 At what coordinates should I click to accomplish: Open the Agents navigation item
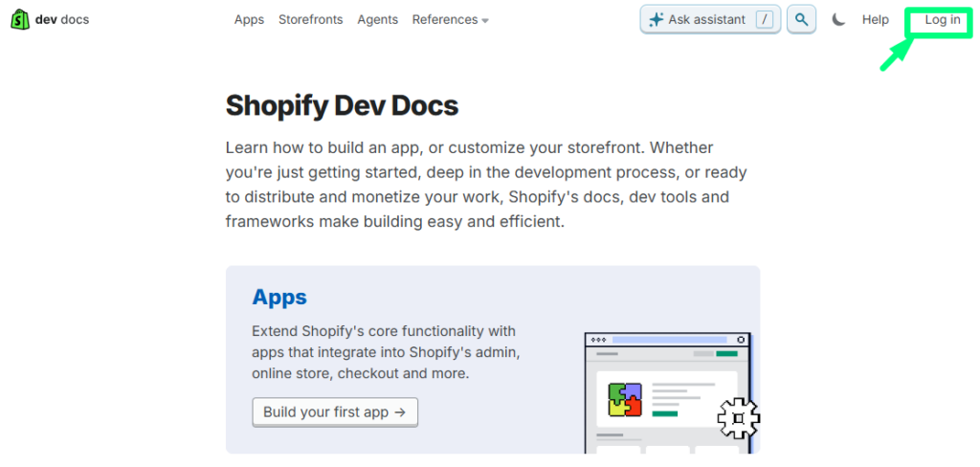point(377,19)
